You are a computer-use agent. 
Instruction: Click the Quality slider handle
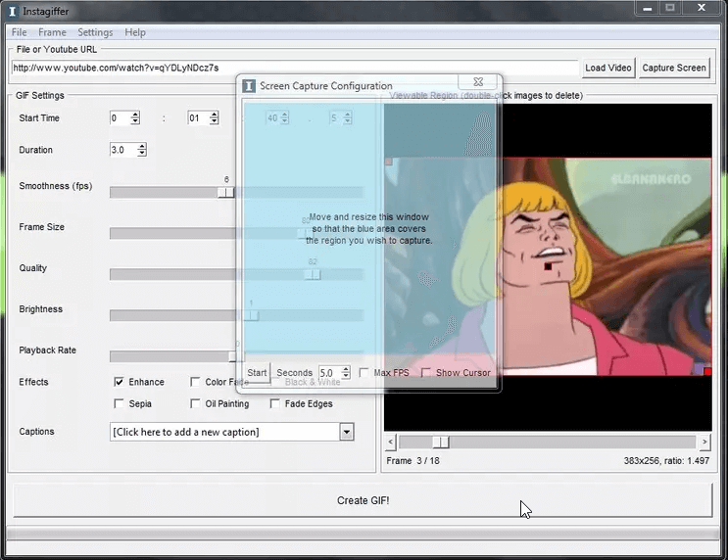click(x=313, y=275)
